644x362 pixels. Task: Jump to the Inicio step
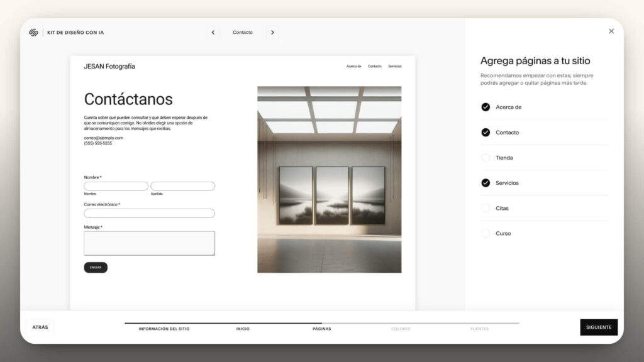(x=243, y=329)
